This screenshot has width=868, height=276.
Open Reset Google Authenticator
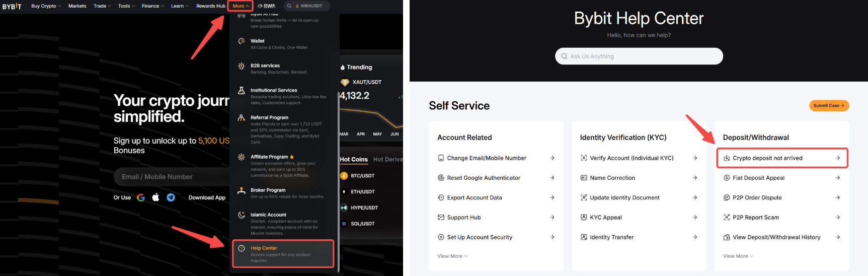496,178
